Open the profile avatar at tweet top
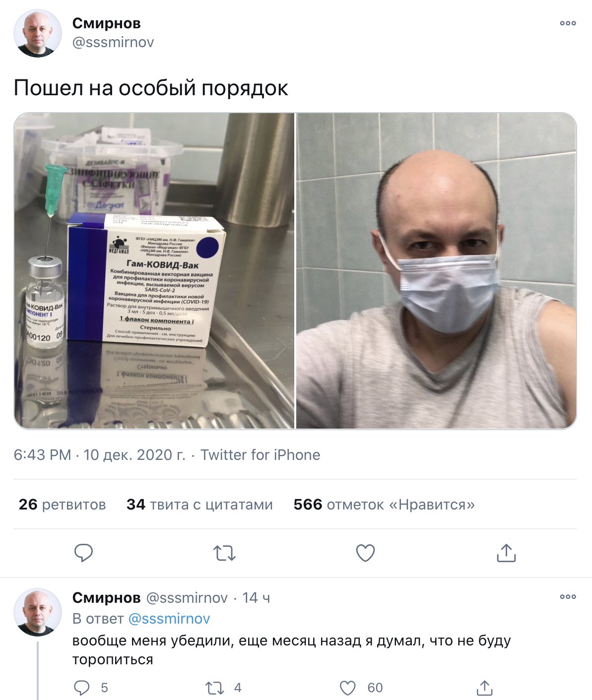The image size is (592, 700). 38,33
